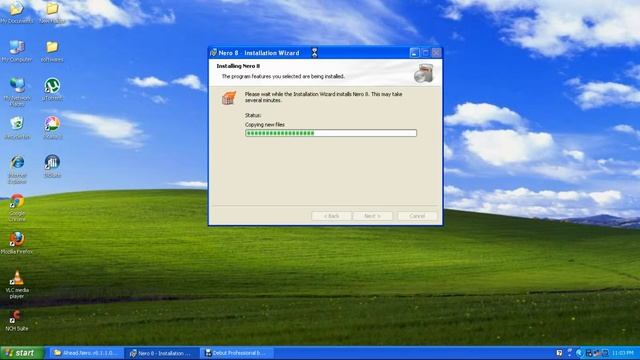The width and height of the screenshot is (640, 360).
Task: Click the Nero 8 Installation Wizard title bar
Action: click(x=325, y=53)
